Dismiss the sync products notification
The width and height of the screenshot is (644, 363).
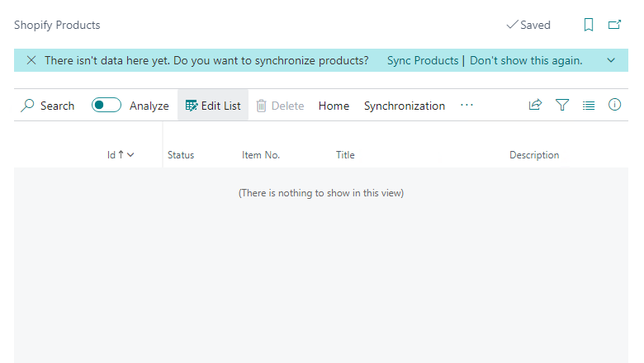click(x=31, y=60)
